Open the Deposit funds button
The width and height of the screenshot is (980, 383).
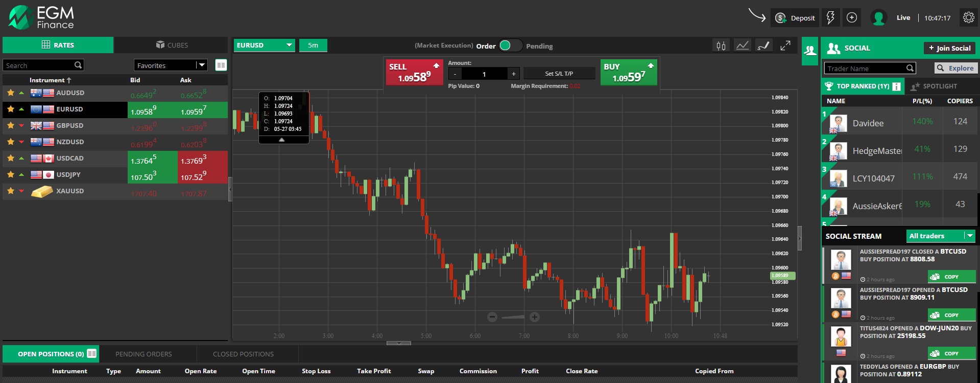point(795,18)
